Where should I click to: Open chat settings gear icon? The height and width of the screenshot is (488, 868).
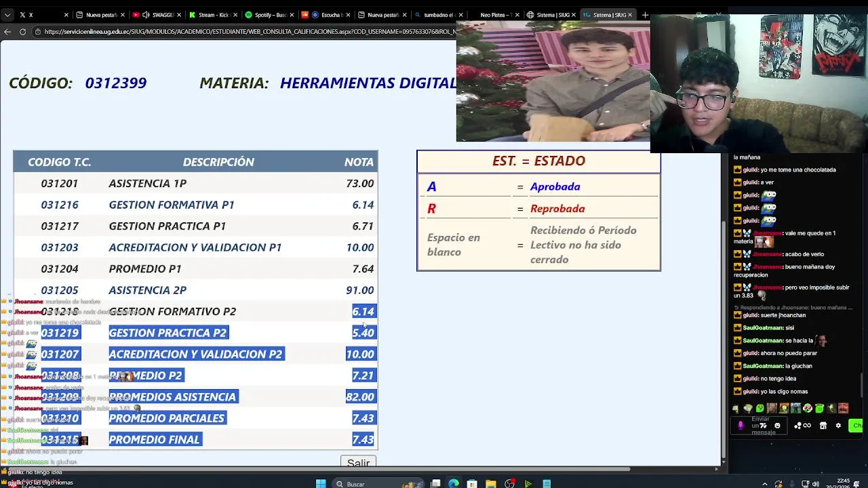click(838, 426)
